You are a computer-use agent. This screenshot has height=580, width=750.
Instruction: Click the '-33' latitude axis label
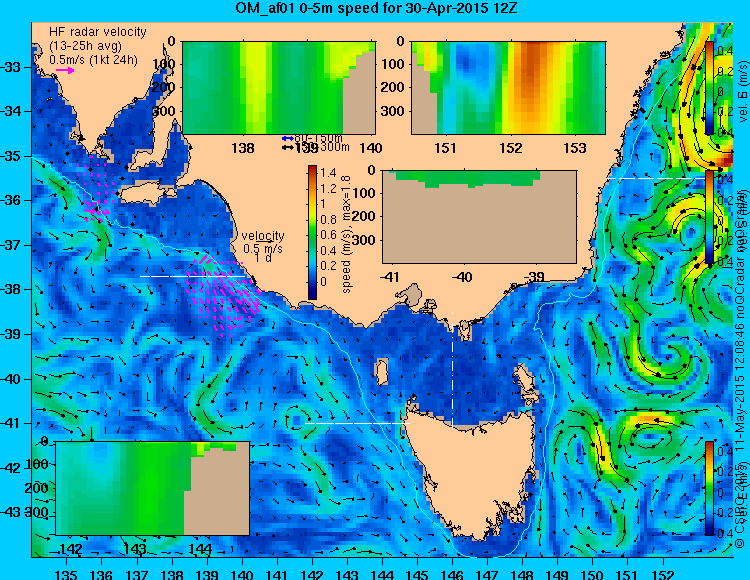point(11,67)
